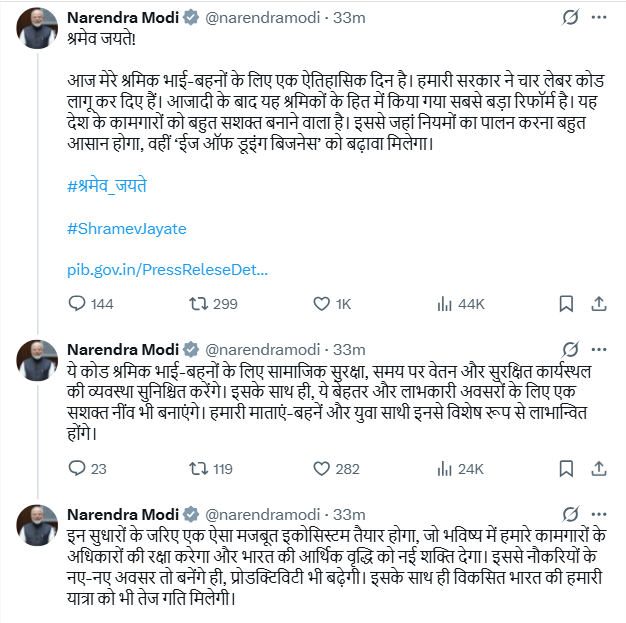Reply to the first tweet with 144 replies
The height and width of the screenshot is (623, 626).
78,304
